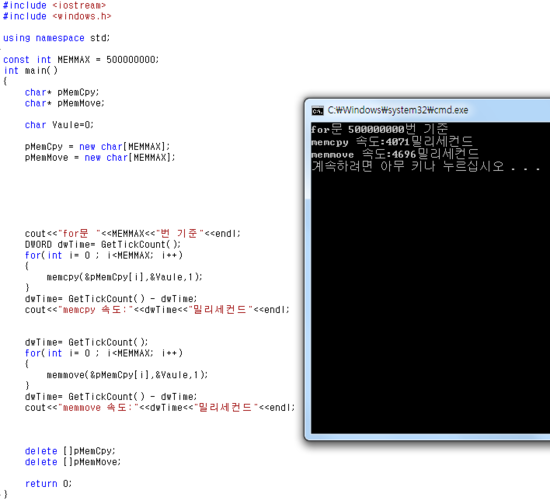Image resolution: width=550 pixels, height=504 pixels.
Task: Click the '#include <windows.h>' code line
Action: click(57, 16)
